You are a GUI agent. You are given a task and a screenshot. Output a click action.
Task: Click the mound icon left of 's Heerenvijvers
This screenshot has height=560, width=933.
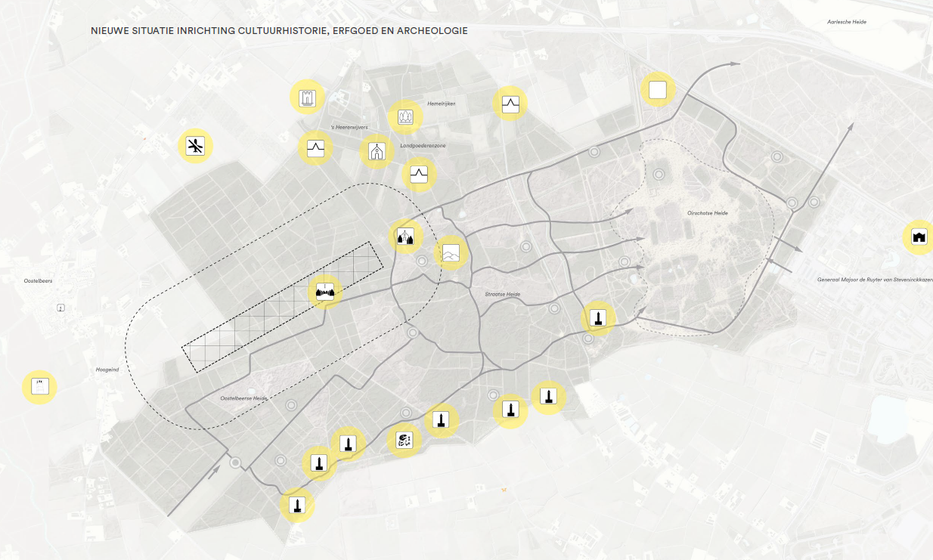(315, 147)
